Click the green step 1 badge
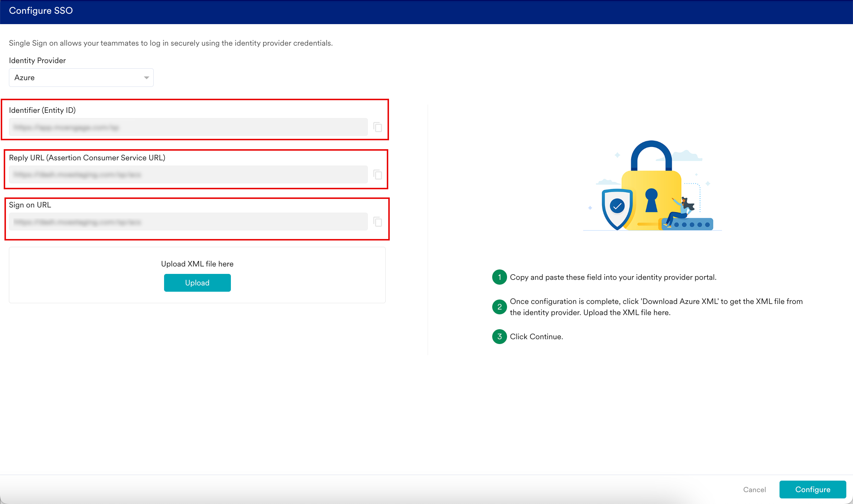This screenshot has width=853, height=504. point(499,277)
